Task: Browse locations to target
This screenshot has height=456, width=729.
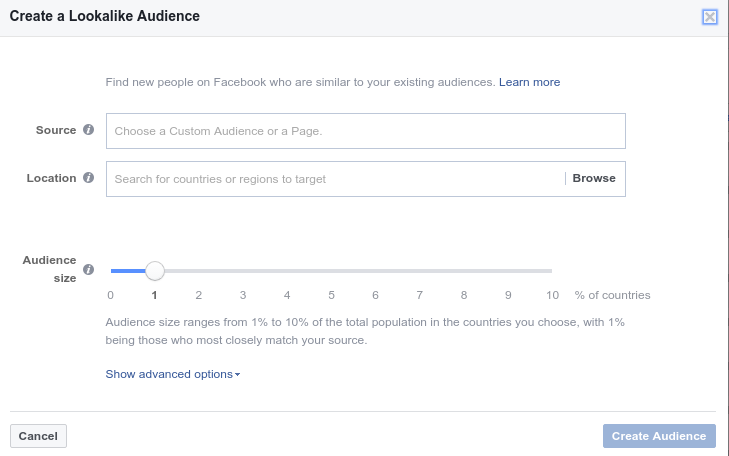Action: 594,178
